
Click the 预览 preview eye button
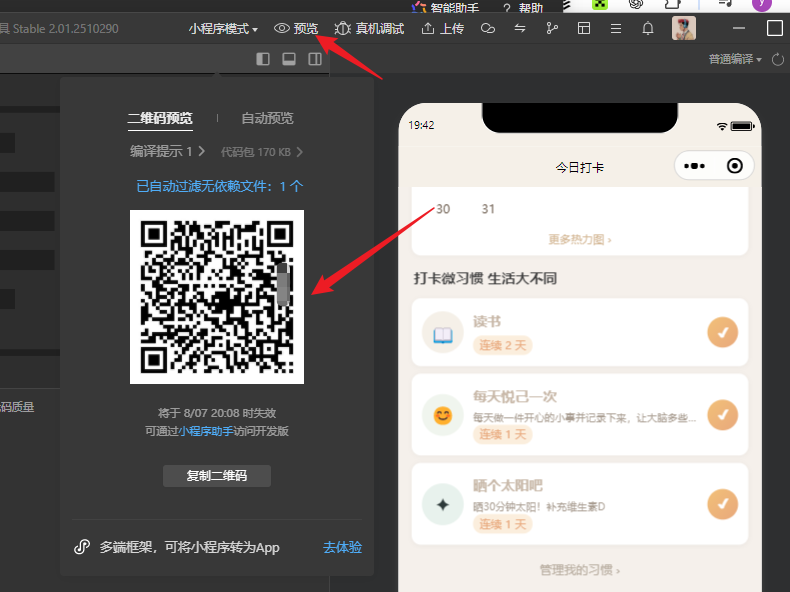click(x=296, y=29)
